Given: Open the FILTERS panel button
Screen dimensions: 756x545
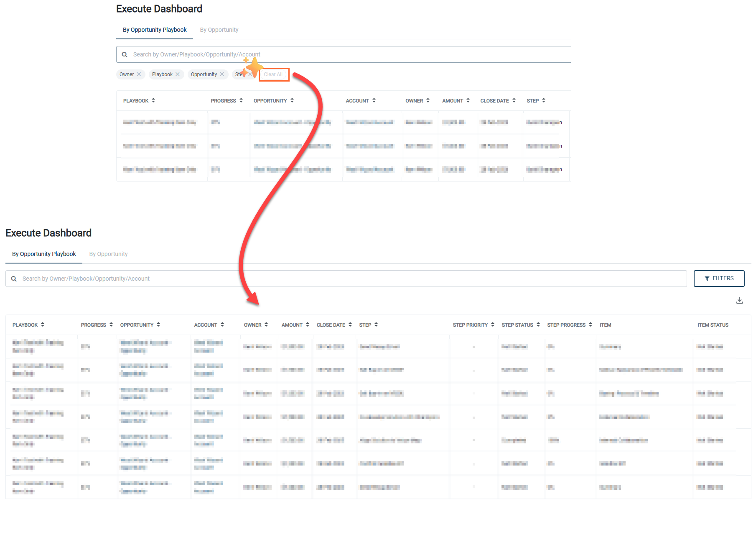Looking at the screenshot, I should (x=719, y=279).
